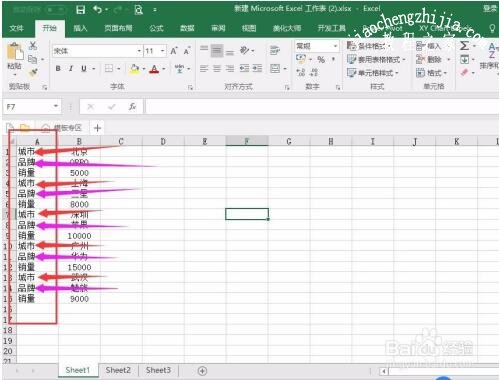
Task: Click the Borders icon
Action: click(109, 68)
